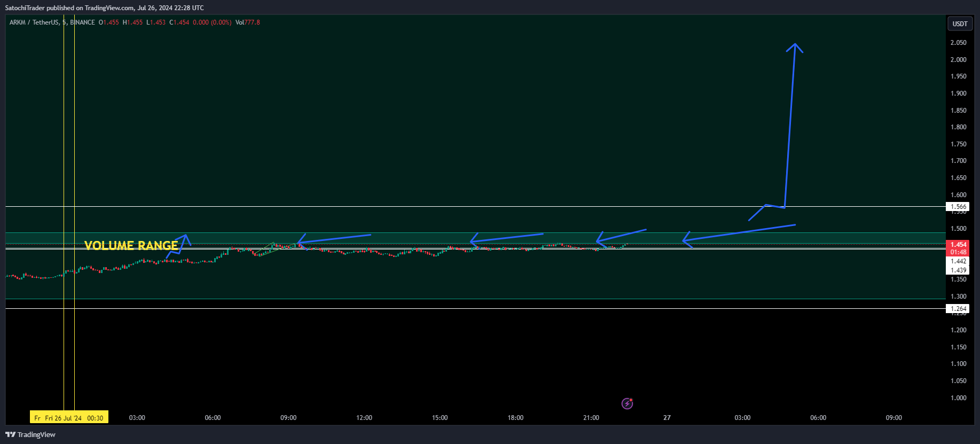Click the 1.300 price axis label
The image size is (980, 444).
[x=958, y=297]
